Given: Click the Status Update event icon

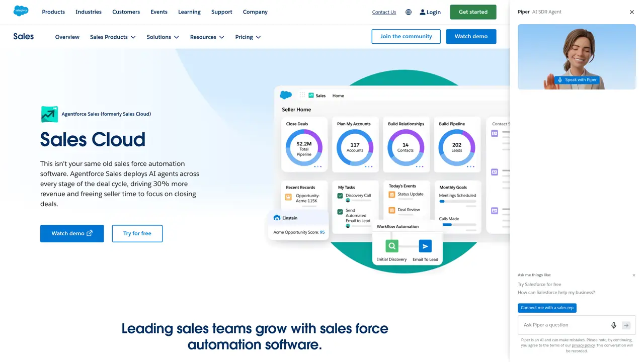Looking at the screenshot, I should [392, 195].
